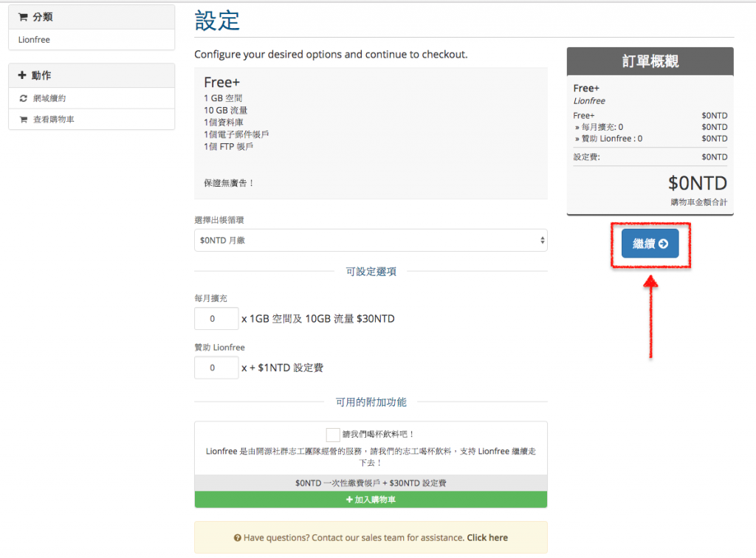The height and width of the screenshot is (558, 756).
Task: Click the 10 GB 流量 plan feature line
Action: pyautogui.click(x=226, y=111)
